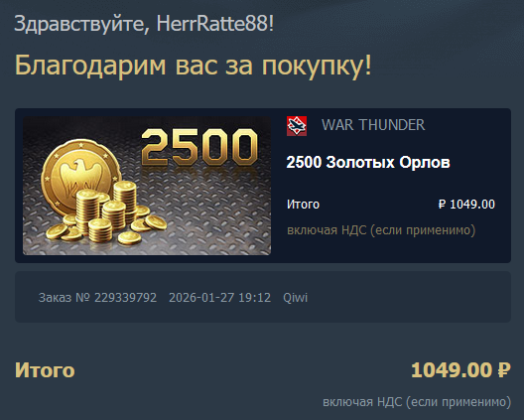Screen dimensions: 524x420
Task: Click the large 'Итого' label at bottom
Action: (45, 370)
